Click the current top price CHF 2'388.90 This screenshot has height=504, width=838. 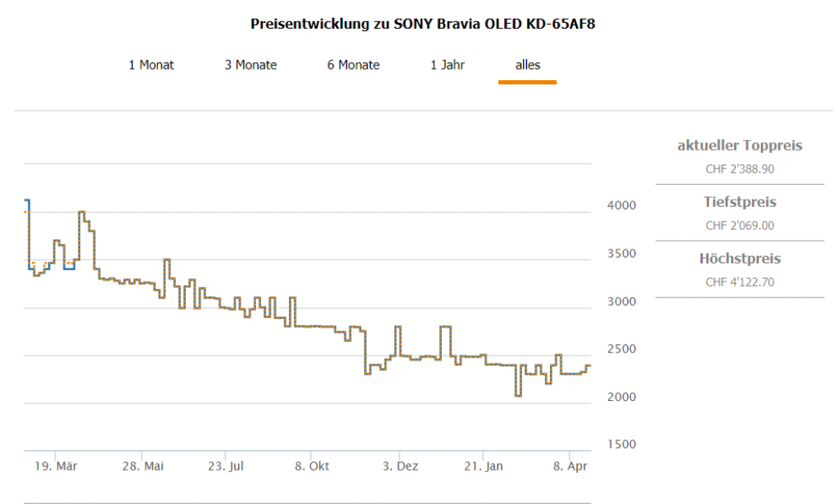tap(740, 169)
